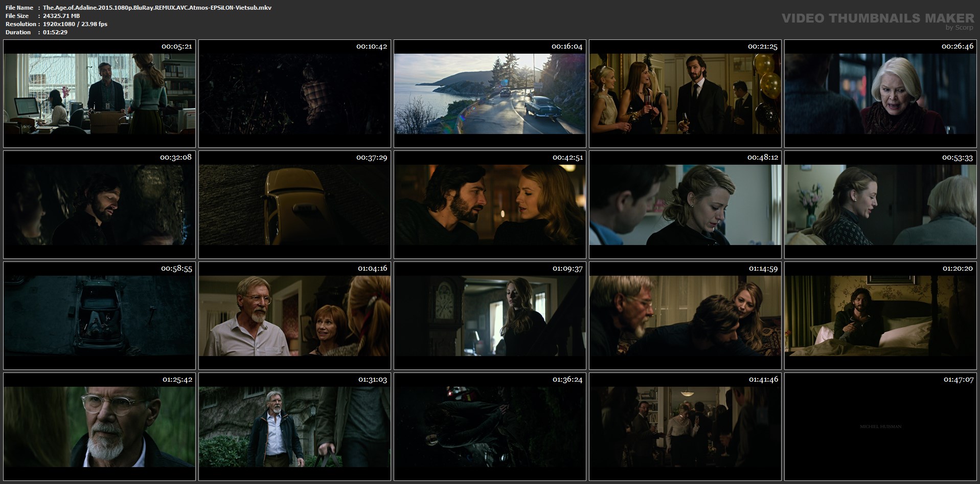The width and height of the screenshot is (980, 484).
Task: Open the grandfather clock thumbnail at 01:09:37
Action: coord(490,316)
